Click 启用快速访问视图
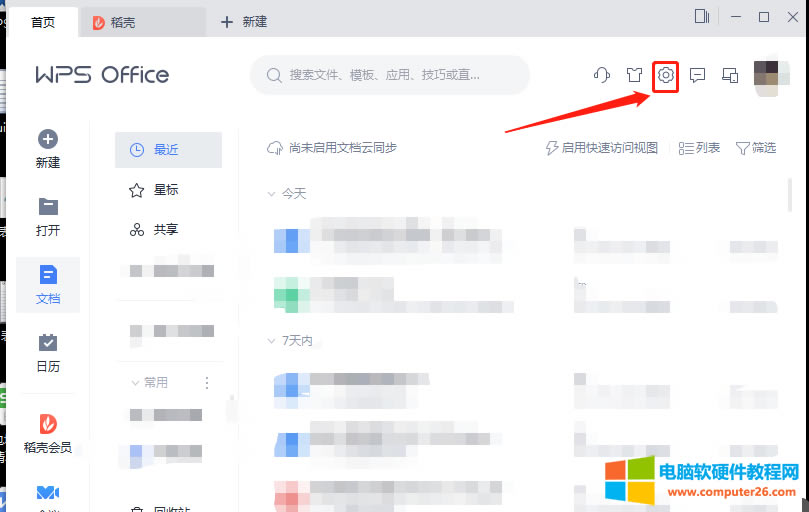This screenshot has height=512, width=809. [602, 148]
